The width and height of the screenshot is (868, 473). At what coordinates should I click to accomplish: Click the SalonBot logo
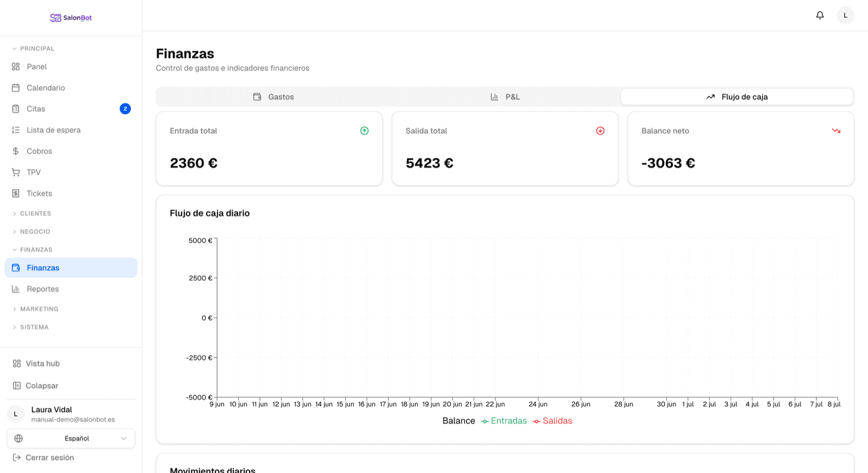pos(71,17)
